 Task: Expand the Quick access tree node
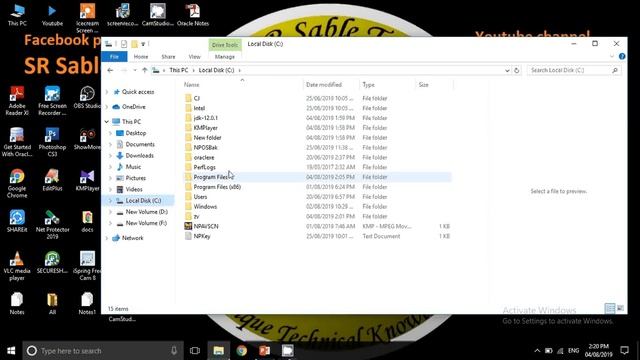107,92
